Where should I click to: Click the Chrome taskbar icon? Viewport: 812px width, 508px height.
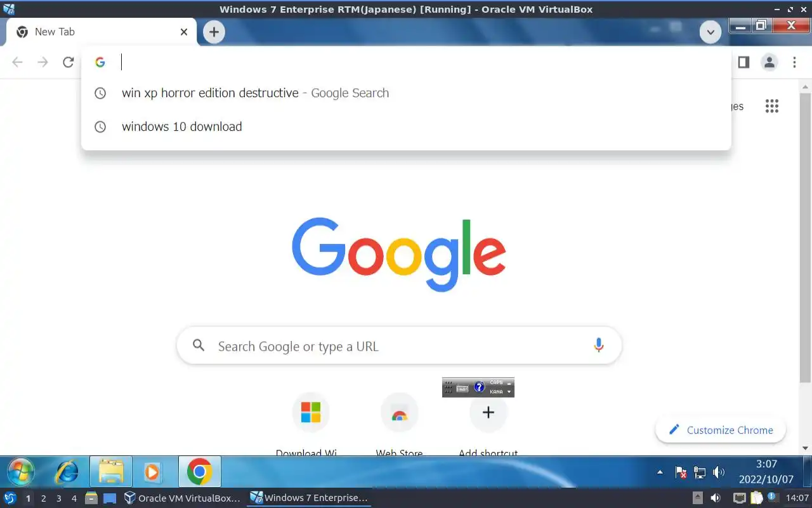pyautogui.click(x=199, y=472)
